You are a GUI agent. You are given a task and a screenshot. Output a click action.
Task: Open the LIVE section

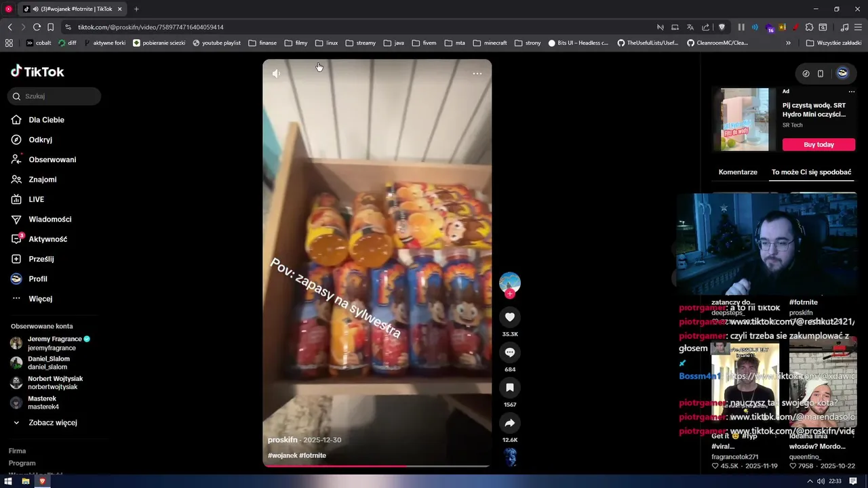coord(36,199)
